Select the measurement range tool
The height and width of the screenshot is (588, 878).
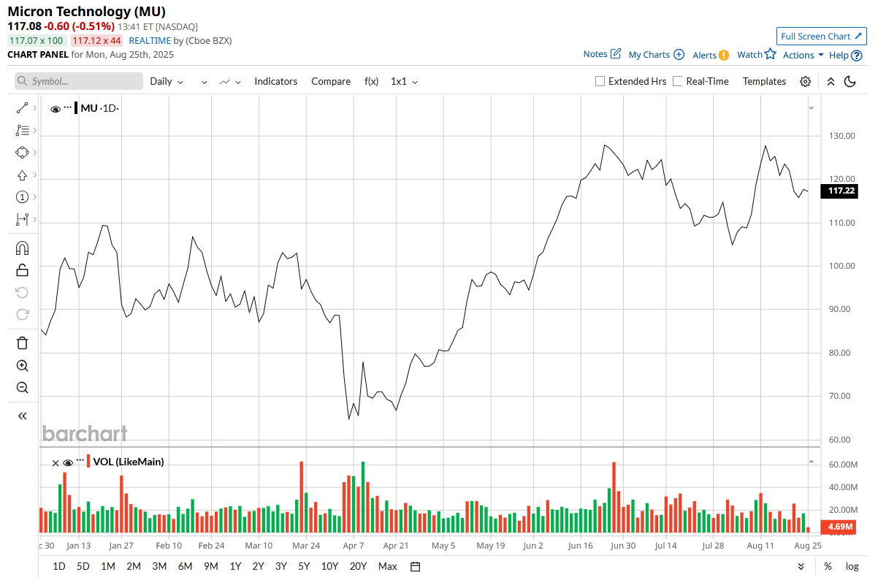(x=22, y=219)
